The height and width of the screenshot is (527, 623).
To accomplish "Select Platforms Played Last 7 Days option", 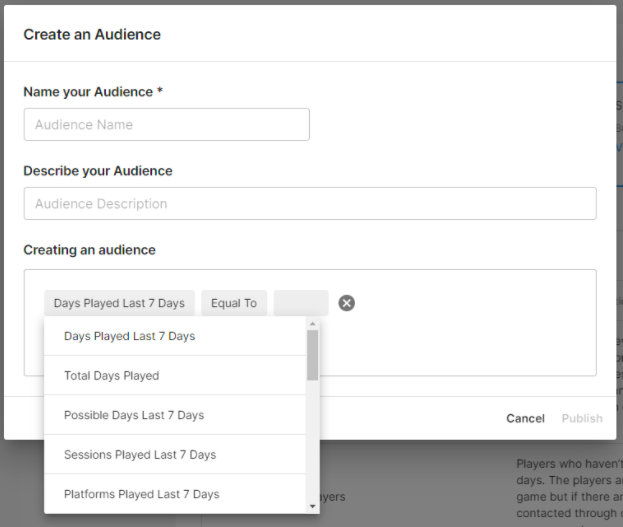I will [141, 494].
